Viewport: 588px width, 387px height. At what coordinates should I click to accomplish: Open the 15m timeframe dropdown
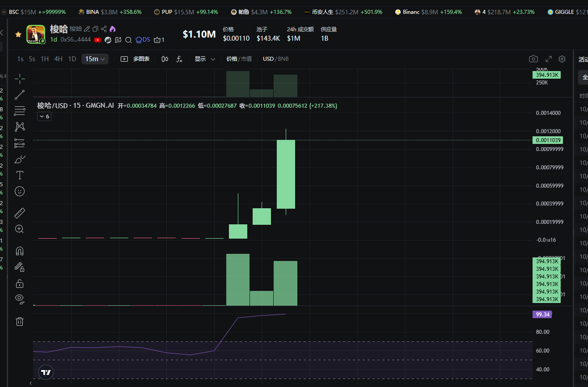pyautogui.click(x=95, y=59)
